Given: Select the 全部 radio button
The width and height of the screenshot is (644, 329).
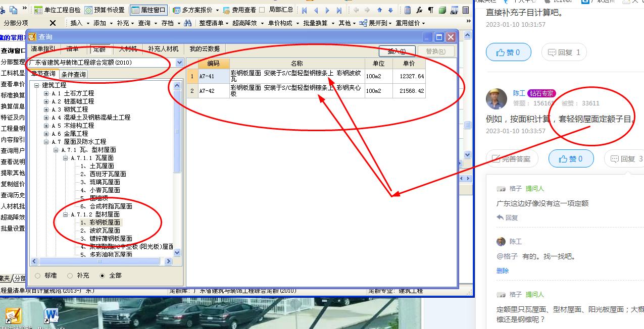Looking at the screenshot, I should click(103, 276).
